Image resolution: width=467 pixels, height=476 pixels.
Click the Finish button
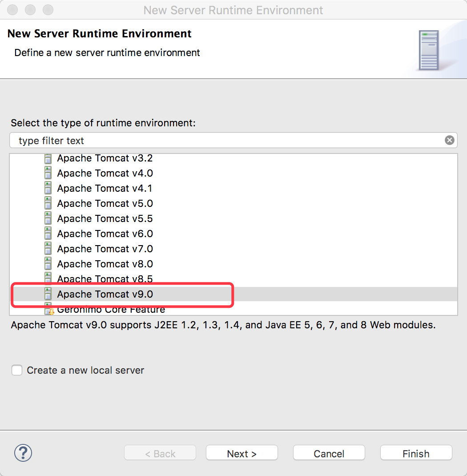[415, 453]
